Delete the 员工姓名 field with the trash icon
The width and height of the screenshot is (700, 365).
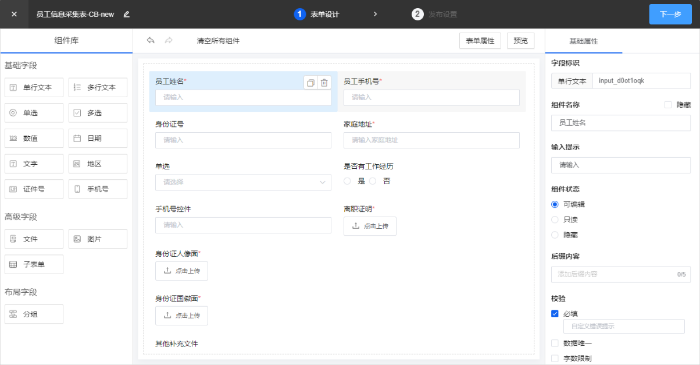(x=324, y=83)
